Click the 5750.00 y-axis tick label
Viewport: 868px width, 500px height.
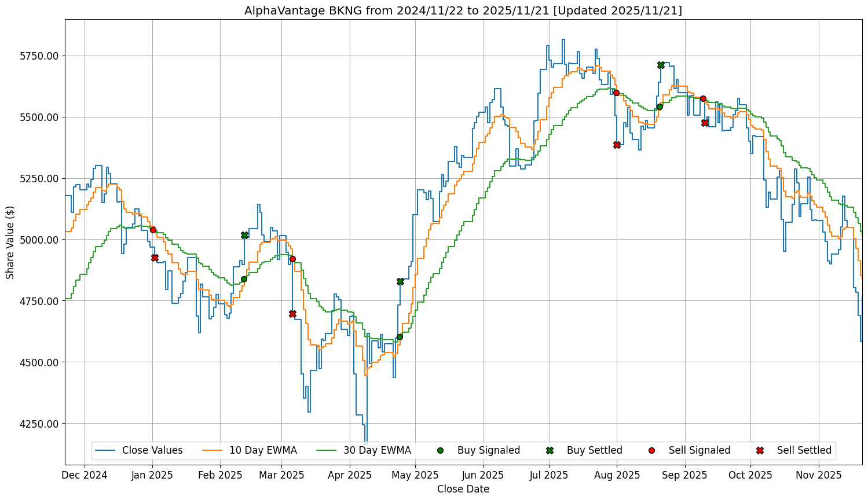tap(38, 56)
